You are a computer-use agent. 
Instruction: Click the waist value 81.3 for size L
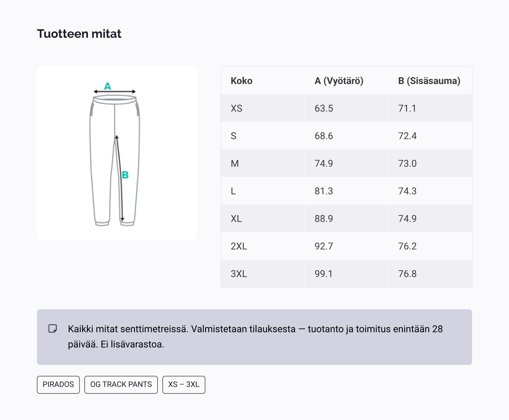point(324,191)
